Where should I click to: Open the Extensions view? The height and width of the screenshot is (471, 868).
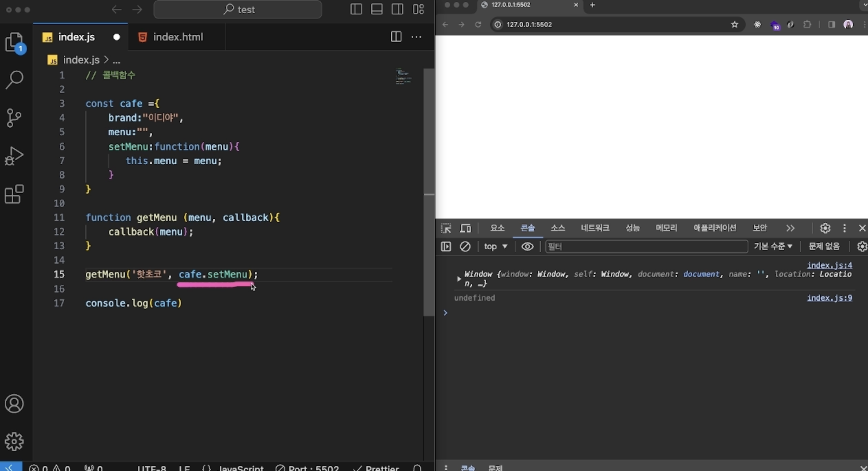click(x=14, y=194)
